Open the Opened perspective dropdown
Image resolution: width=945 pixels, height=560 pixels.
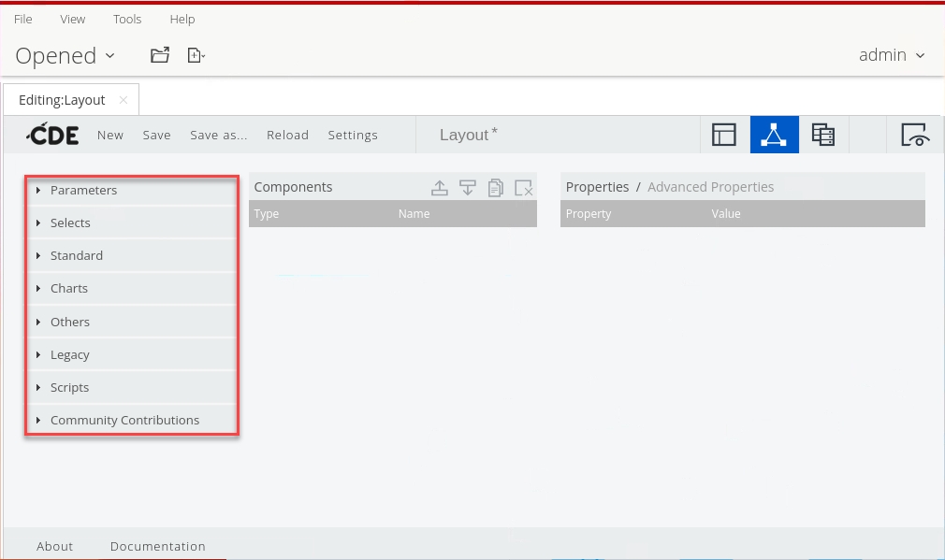point(65,56)
